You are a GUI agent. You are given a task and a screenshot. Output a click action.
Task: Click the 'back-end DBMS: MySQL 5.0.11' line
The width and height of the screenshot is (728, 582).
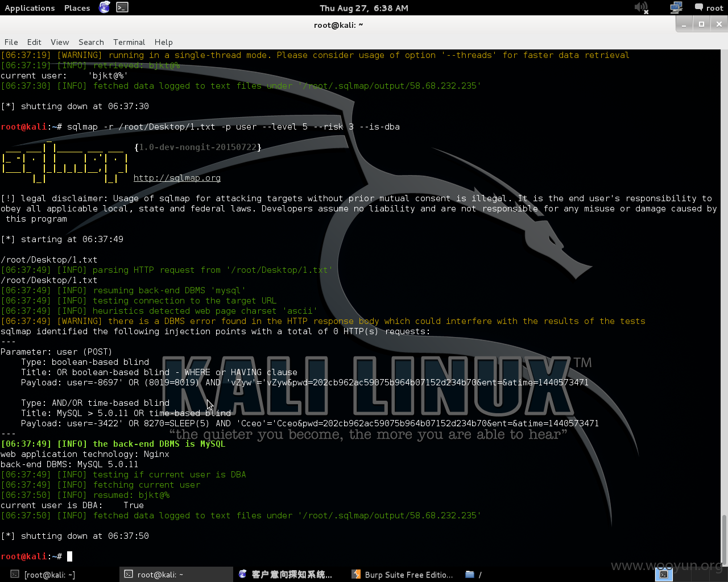pyautogui.click(x=69, y=464)
